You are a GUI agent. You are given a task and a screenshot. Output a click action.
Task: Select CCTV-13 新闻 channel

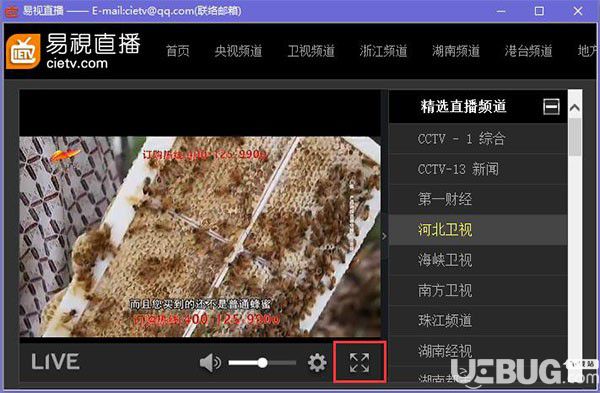478,169
